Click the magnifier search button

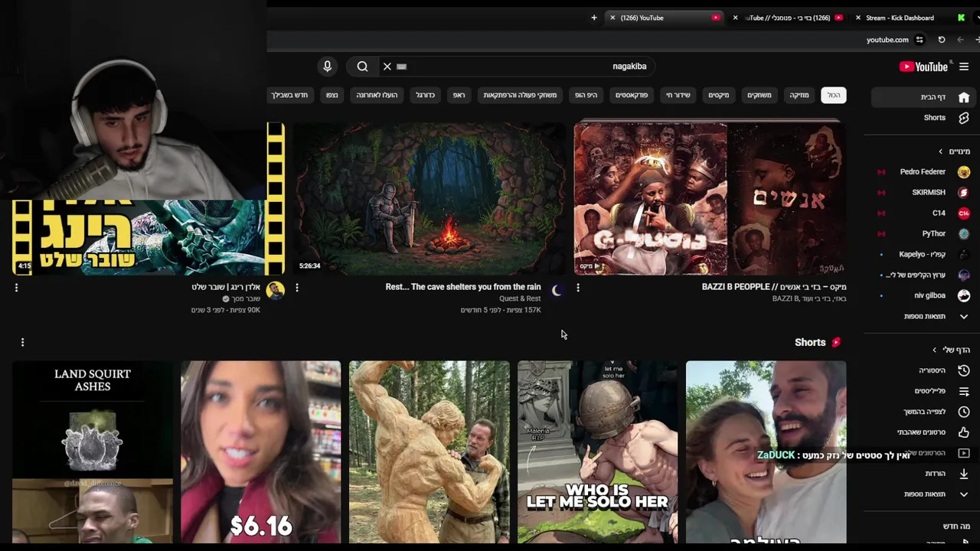click(362, 67)
